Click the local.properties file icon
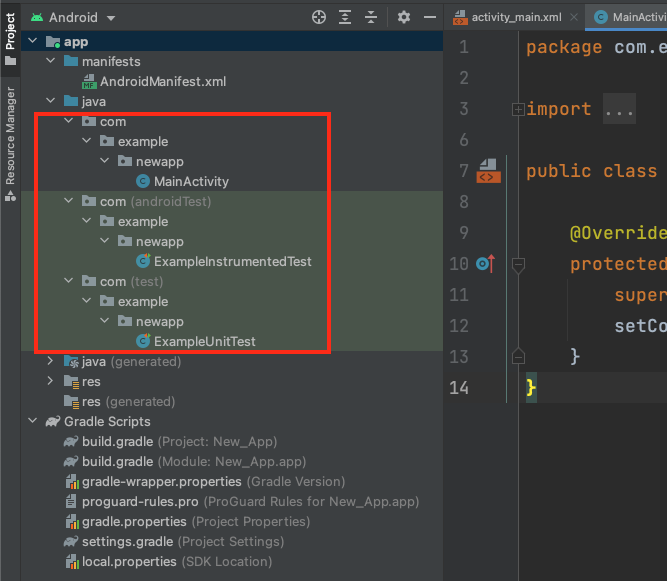 point(72,561)
